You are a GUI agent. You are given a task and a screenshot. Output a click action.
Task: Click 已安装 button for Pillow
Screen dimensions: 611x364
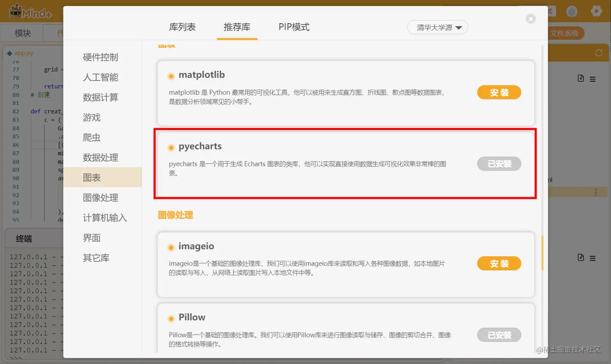499,335
